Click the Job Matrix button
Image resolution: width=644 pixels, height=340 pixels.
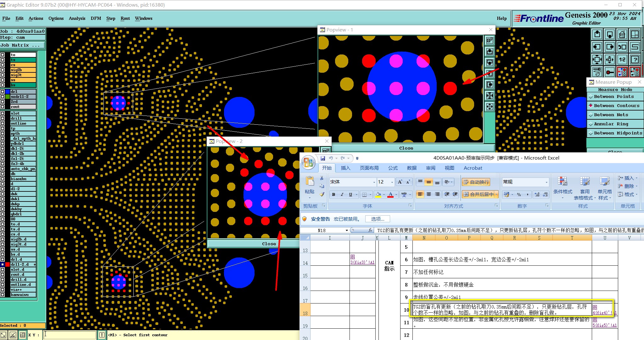[x=20, y=45]
